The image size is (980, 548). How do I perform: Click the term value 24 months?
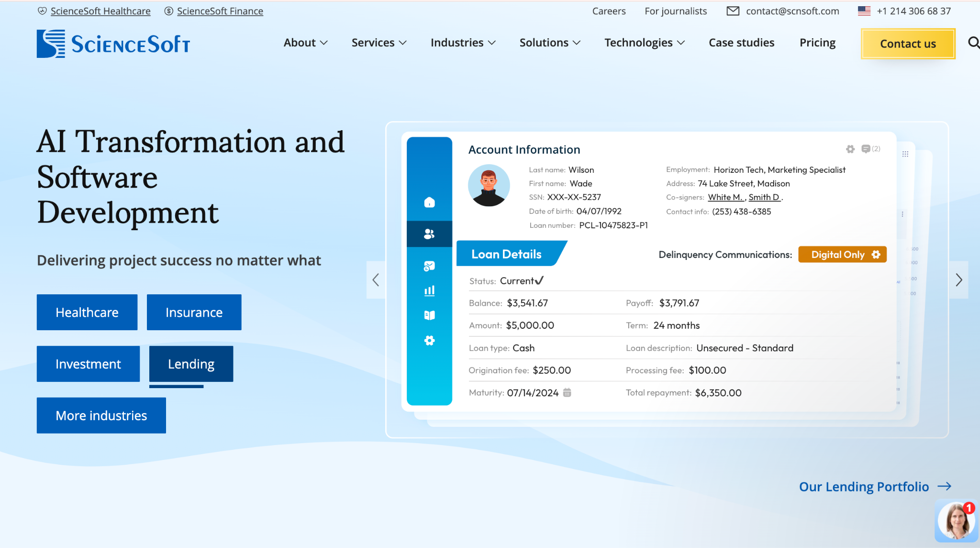(677, 325)
